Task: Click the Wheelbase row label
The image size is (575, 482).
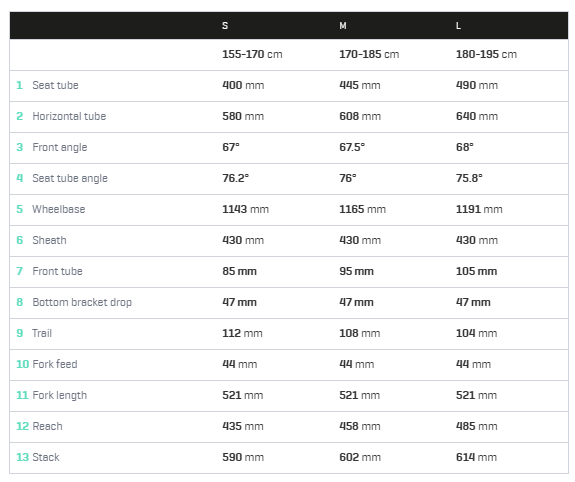Action: coord(59,209)
